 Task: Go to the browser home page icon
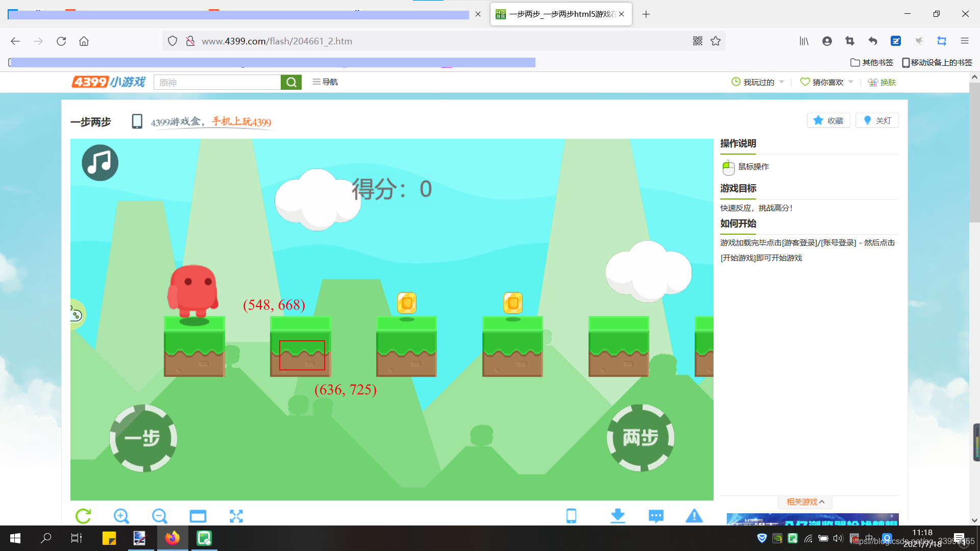click(84, 41)
